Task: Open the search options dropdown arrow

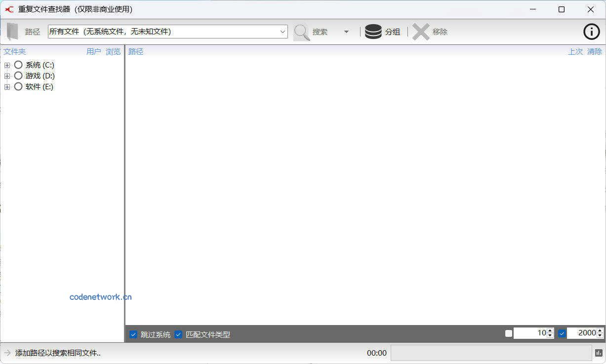Action: click(346, 32)
